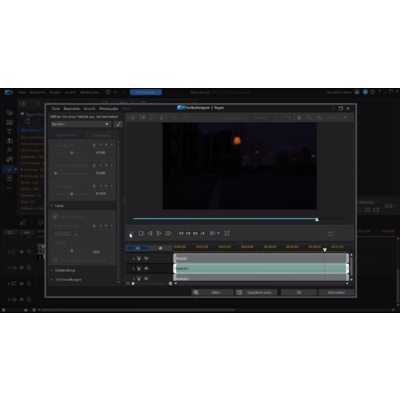Viewport: 400px width, 400px height.
Task: Click the Opacity slider showing 50%
Action: (x=72, y=251)
